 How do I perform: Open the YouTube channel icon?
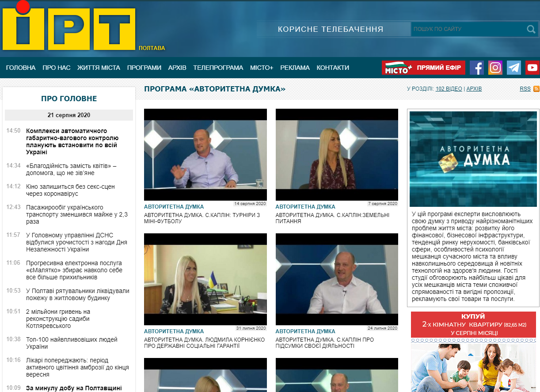532,68
